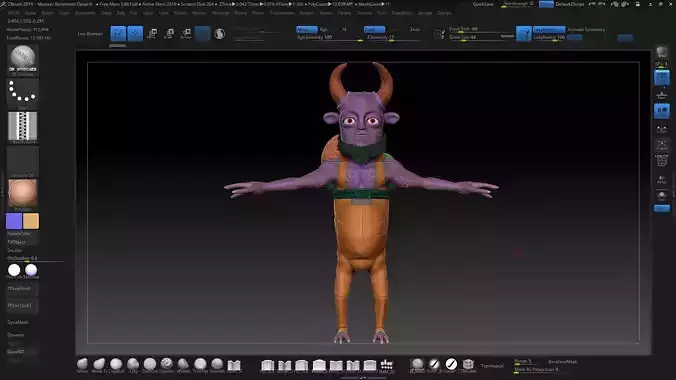Toggle the Rgb mode button

[x=323, y=29]
